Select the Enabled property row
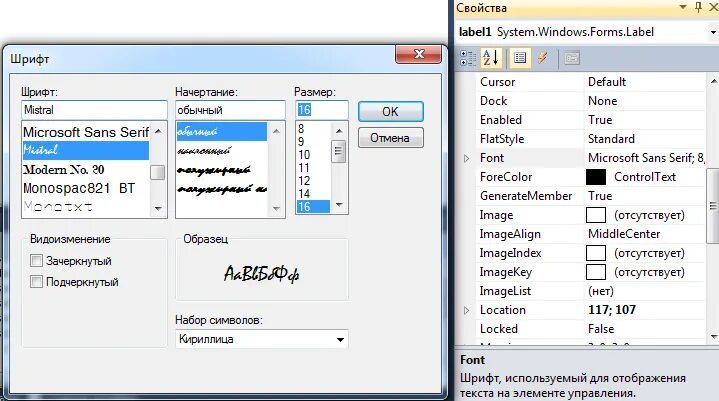The height and width of the screenshot is (401, 719). [x=590, y=120]
